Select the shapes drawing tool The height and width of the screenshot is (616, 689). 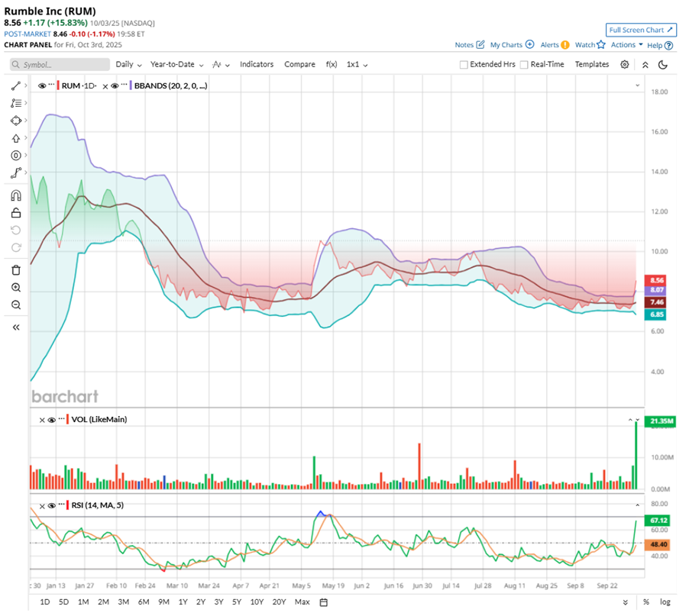[16, 121]
